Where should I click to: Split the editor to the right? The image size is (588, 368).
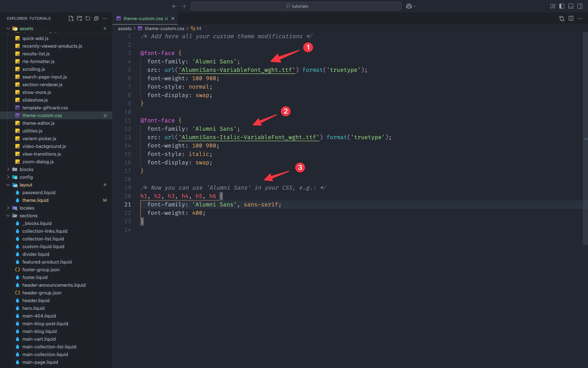(x=571, y=18)
